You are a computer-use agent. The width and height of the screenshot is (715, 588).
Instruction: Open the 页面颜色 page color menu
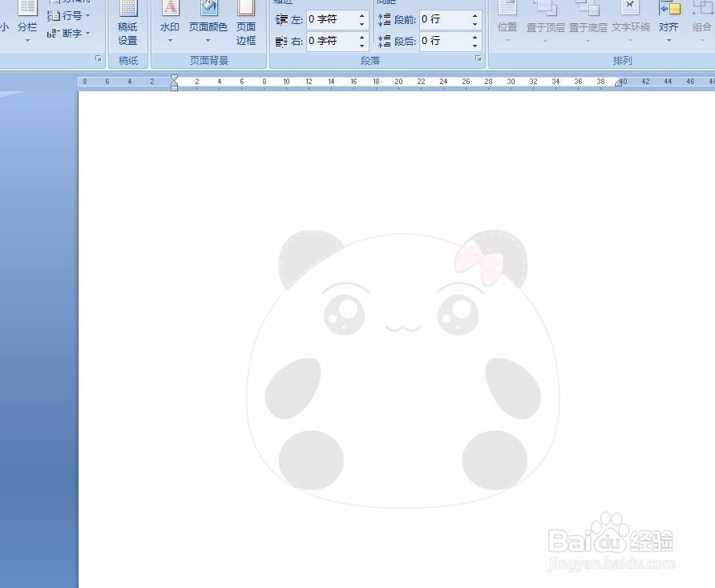click(208, 22)
